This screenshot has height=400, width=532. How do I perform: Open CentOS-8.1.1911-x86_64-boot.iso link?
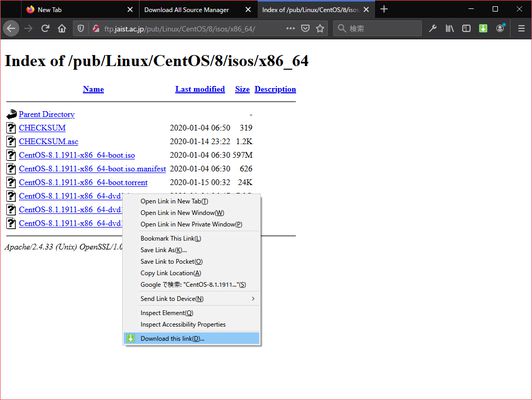click(x=77, y=155)
